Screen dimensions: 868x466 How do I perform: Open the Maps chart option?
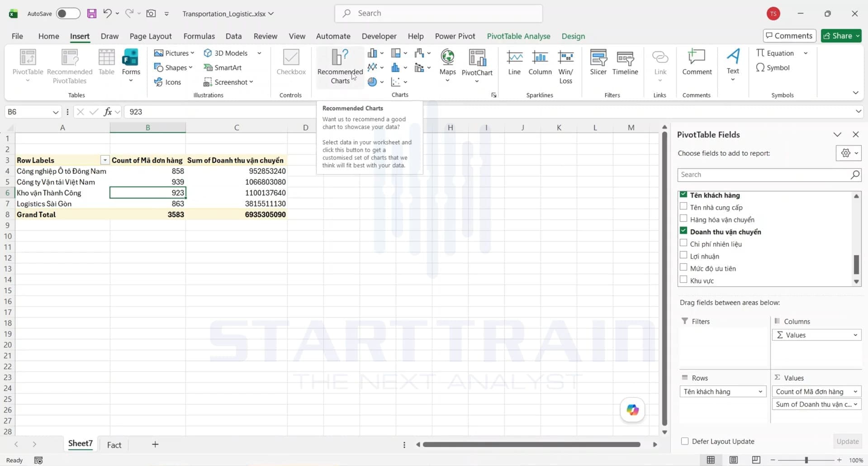(447, 66)
